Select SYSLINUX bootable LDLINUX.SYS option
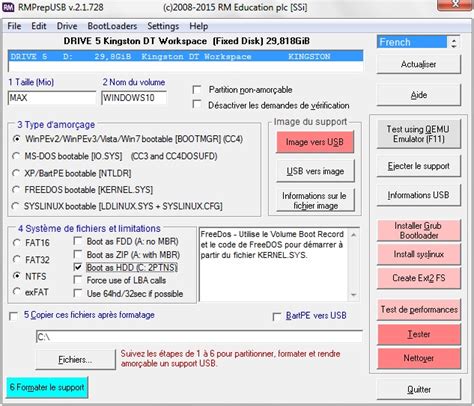Image resolution: width=474 pixels, height=406 pixels. coord(15,206)
